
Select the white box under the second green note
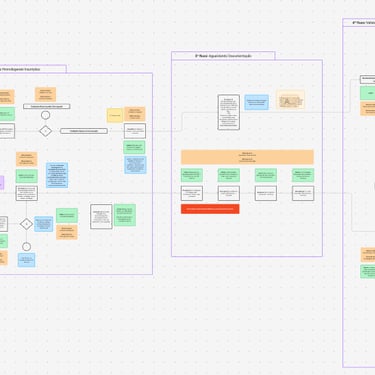[229, 193]
